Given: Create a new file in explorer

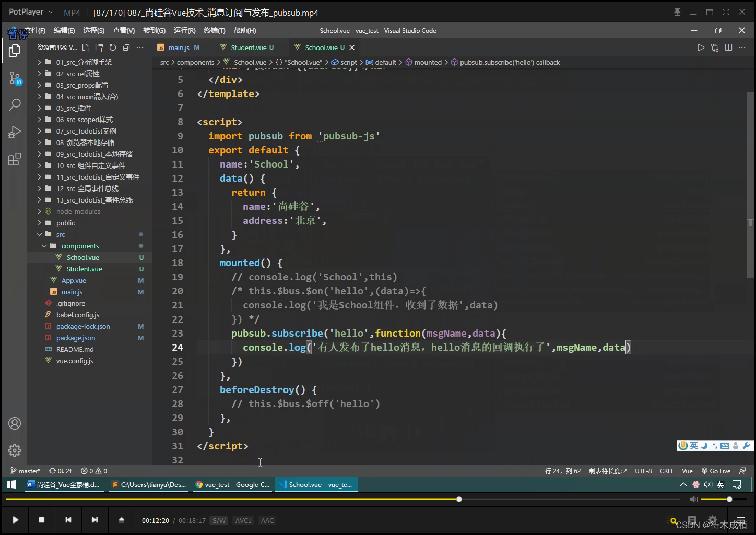Looking at the screenshot, I should (x=86, y=47).
